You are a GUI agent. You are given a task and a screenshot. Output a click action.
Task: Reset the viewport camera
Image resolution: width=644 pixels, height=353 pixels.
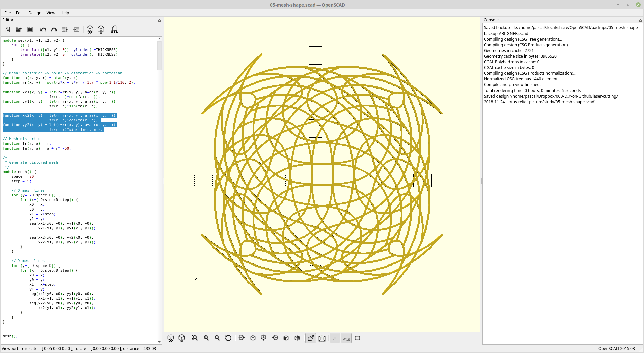(x=228, y=338)
